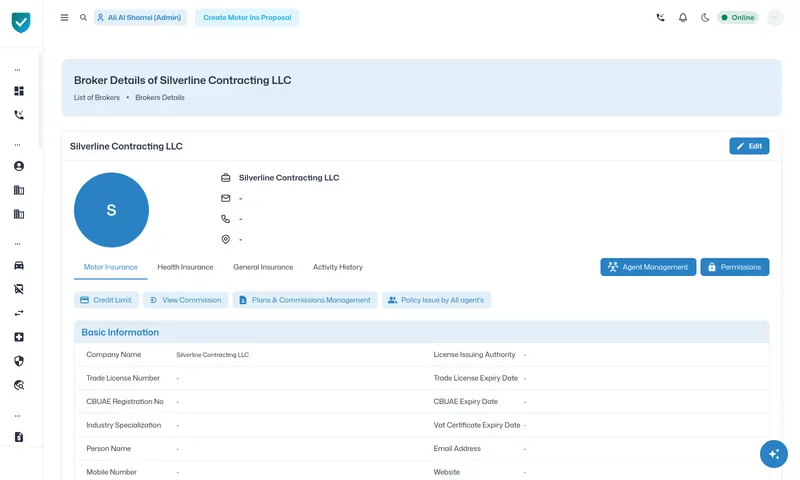
Task: Click the top bar phone call icon
Action: pyautogui.click(x=660, y=17)
